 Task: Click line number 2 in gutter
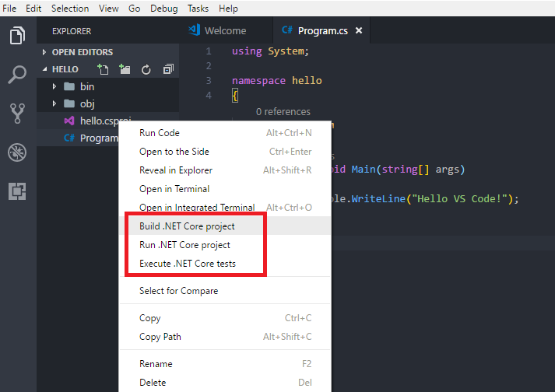click(209, 66)
